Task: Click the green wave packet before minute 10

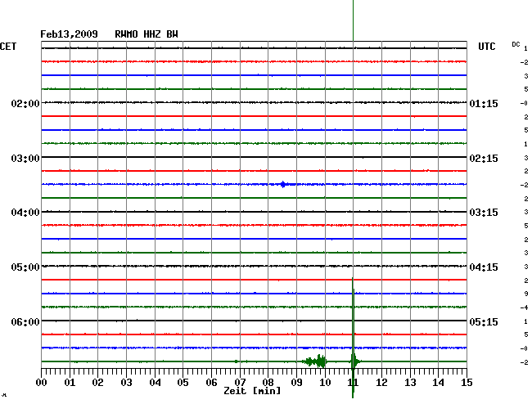Action: 316,361
